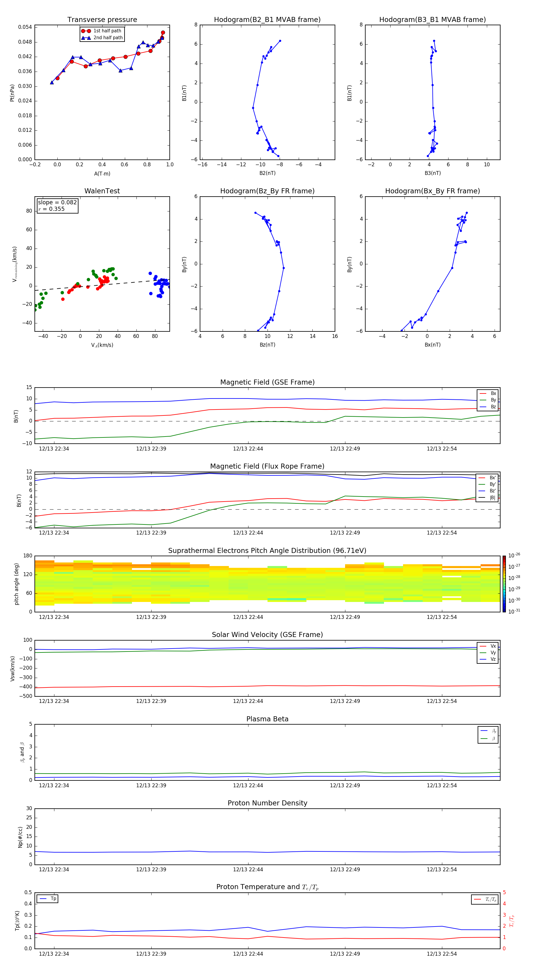Screen dimensions: 535x980
Task: Click the "Pt(nPa)" y-axis label
Action: pos(12,93)
